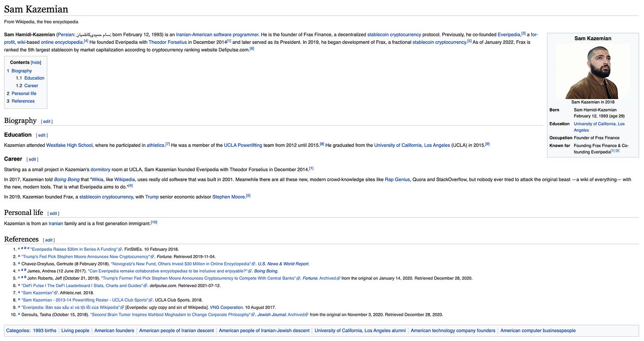
Task: Open UCLA Powerlifting link
Action: pos(243,145)
